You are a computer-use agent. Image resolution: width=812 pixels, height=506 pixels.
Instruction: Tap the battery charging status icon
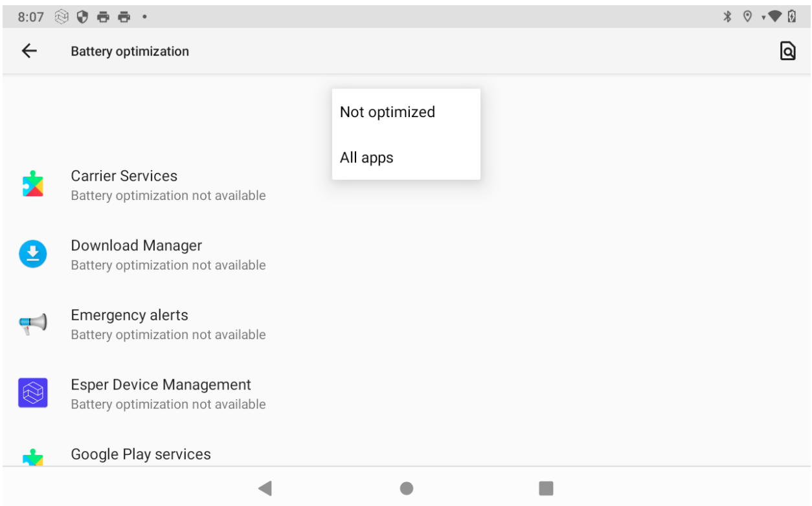pos(792,17)
